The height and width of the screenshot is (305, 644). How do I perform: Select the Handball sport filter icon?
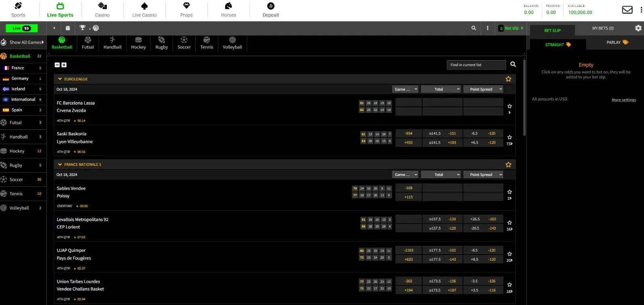pyautogui.click(x=112, y=43)
